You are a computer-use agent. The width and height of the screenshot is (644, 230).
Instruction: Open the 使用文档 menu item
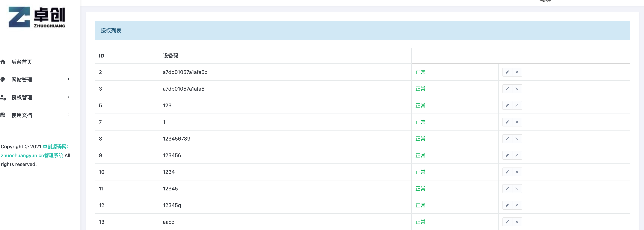click(22, 115)
